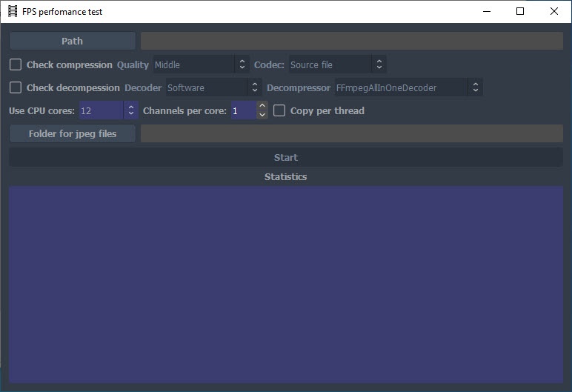Click the file path input field
This screenshot has height=392, width=572.
click(352, 41)
